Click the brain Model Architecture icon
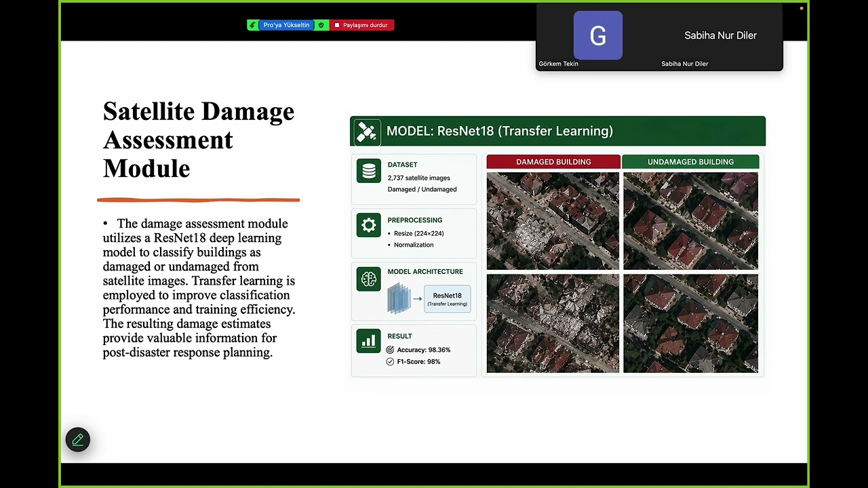 click(369, 279)
